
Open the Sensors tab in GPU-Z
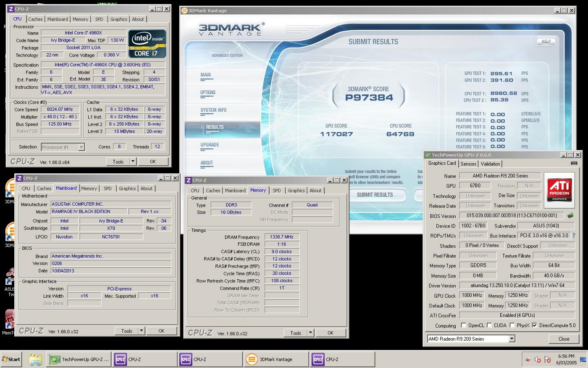click(x=468, y=164)
